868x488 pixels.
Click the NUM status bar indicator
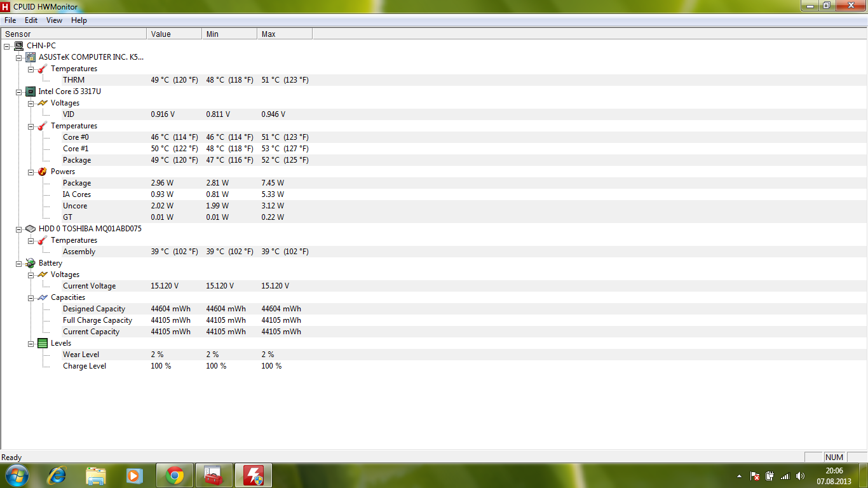point(834,457)
